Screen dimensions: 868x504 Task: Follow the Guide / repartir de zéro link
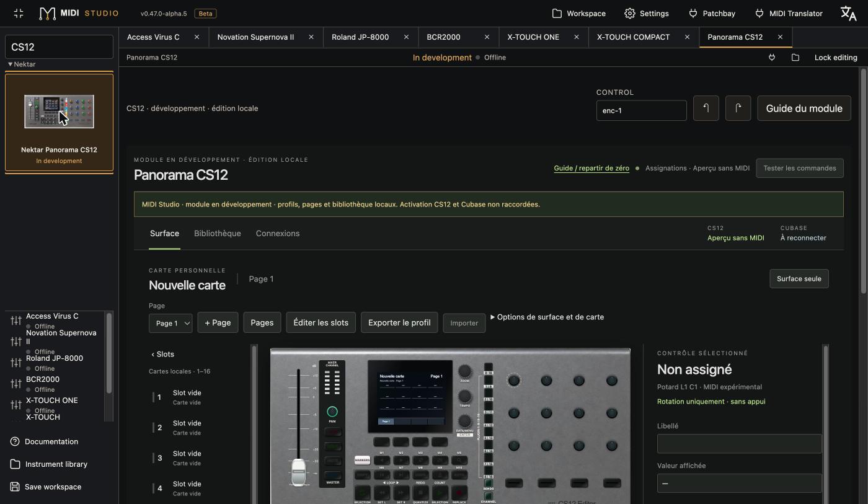591,168
